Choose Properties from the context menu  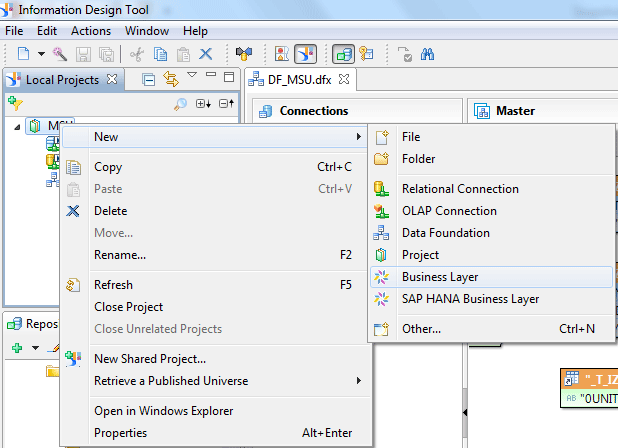pos(214,433)
